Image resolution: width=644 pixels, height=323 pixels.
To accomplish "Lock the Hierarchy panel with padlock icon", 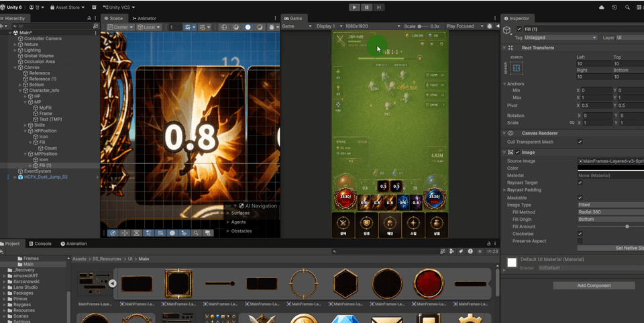I will [x=89, y=18].
